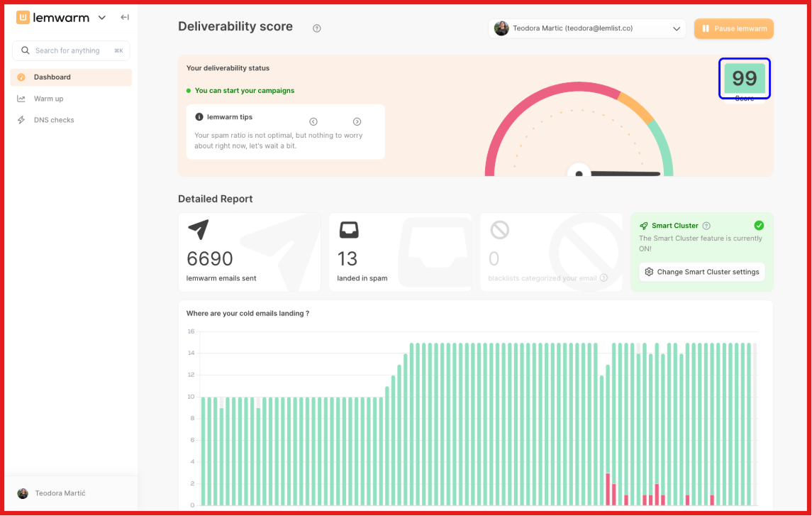Show the next lemwarm tip

pos(357,122)
